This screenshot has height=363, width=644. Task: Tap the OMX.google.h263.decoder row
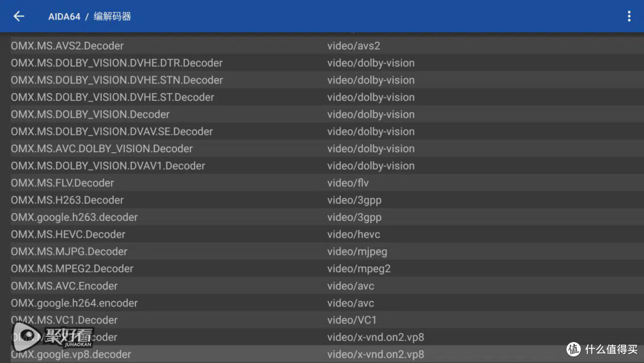tap(75, 217)
